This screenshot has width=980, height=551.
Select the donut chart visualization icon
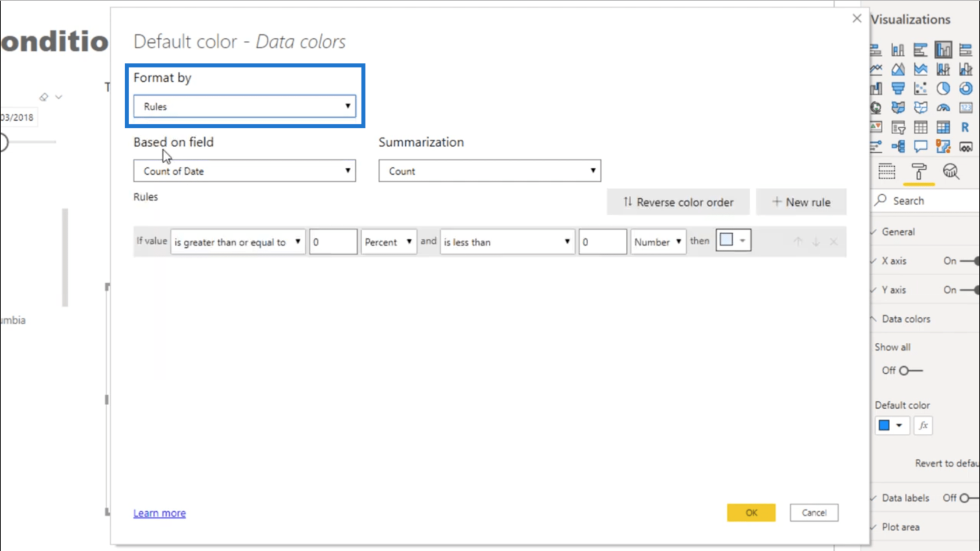tap(965, 89)
